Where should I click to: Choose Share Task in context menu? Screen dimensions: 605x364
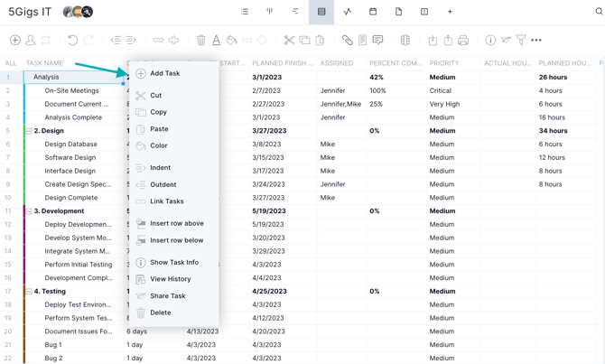(x=173, y=295)
